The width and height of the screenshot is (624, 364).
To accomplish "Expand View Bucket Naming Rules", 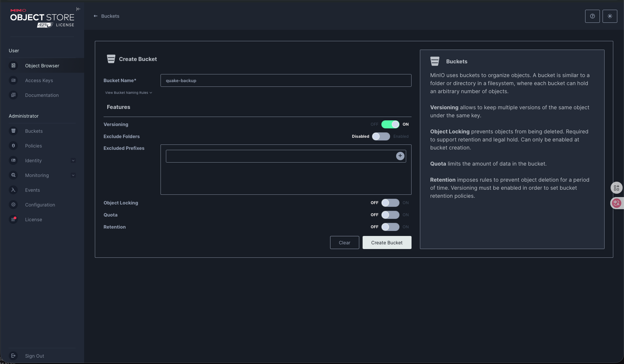I will pos(128,93).
